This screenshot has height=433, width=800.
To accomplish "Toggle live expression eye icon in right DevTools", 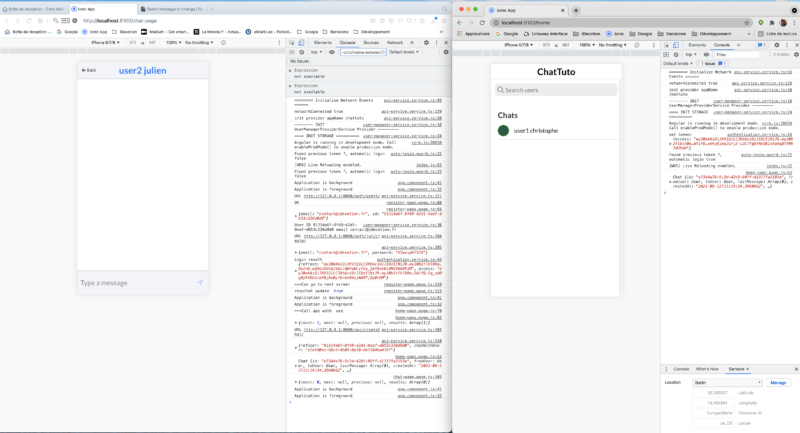I will (707, 55).
